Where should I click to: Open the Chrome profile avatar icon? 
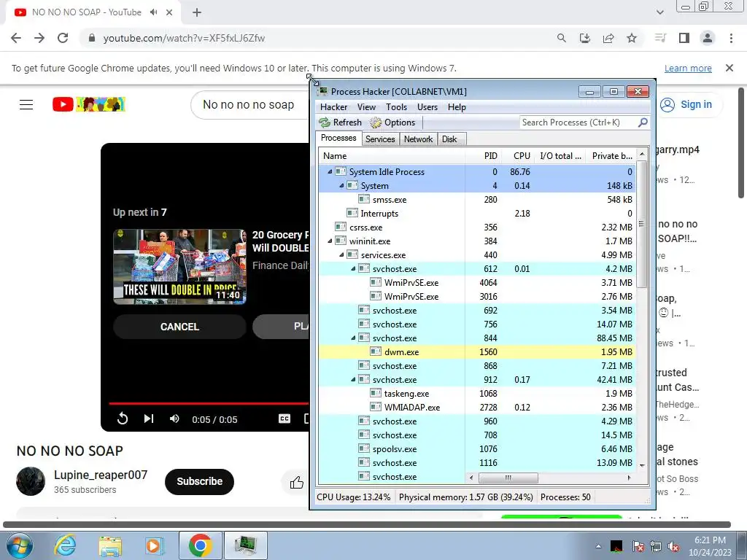click(x=708, y=38)
